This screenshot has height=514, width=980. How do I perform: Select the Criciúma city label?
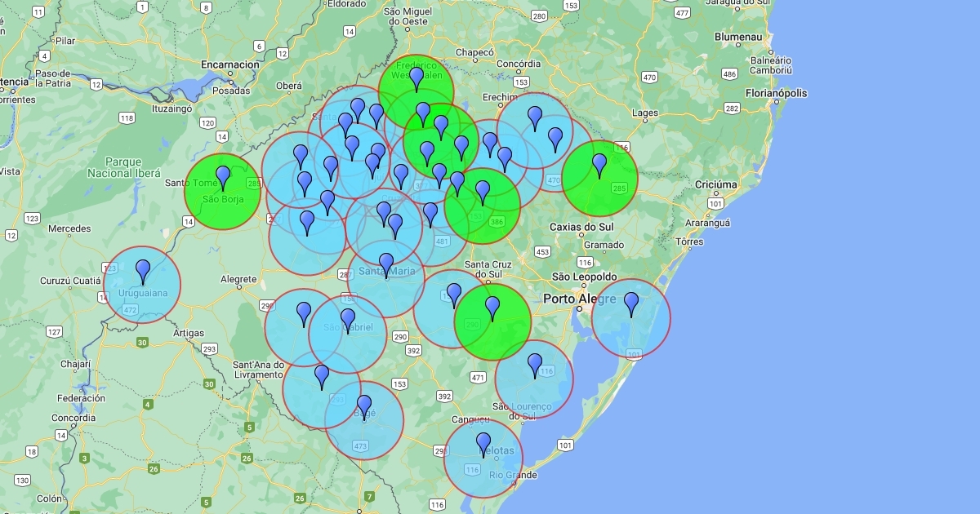(x=715, y=185)
